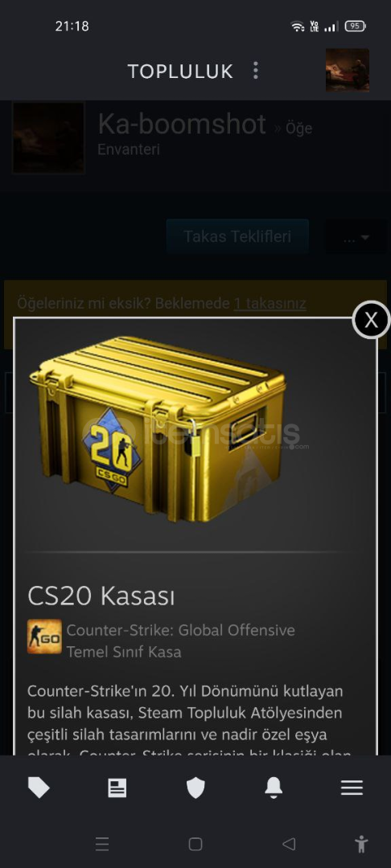This screenshot has width=391, height=868.
Task: Tap the Android home square button
Action: (x=195, y=844)
